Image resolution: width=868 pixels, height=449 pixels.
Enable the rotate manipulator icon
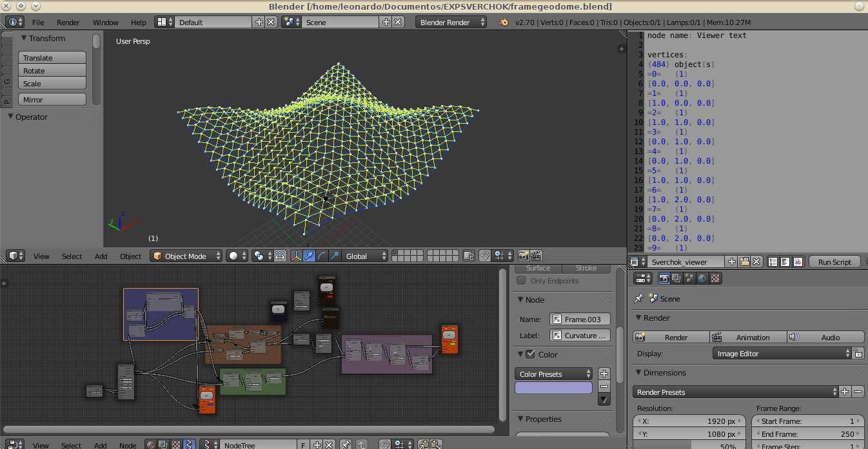(322, 256)
